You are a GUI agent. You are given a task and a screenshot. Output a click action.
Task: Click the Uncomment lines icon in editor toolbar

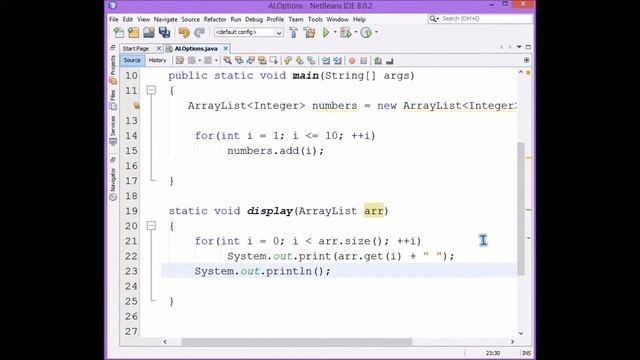(x=390, y=60)
